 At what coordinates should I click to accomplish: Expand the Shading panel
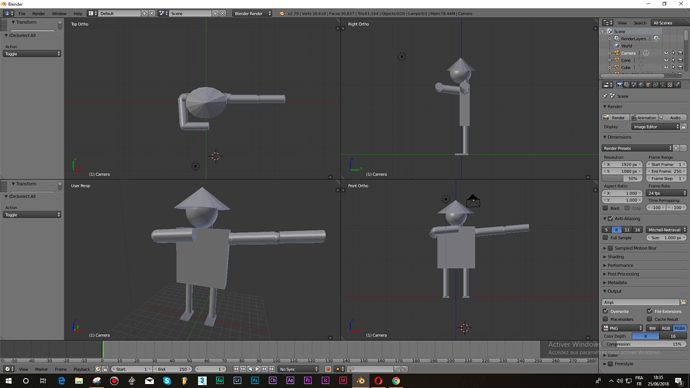tap(616, 256)
